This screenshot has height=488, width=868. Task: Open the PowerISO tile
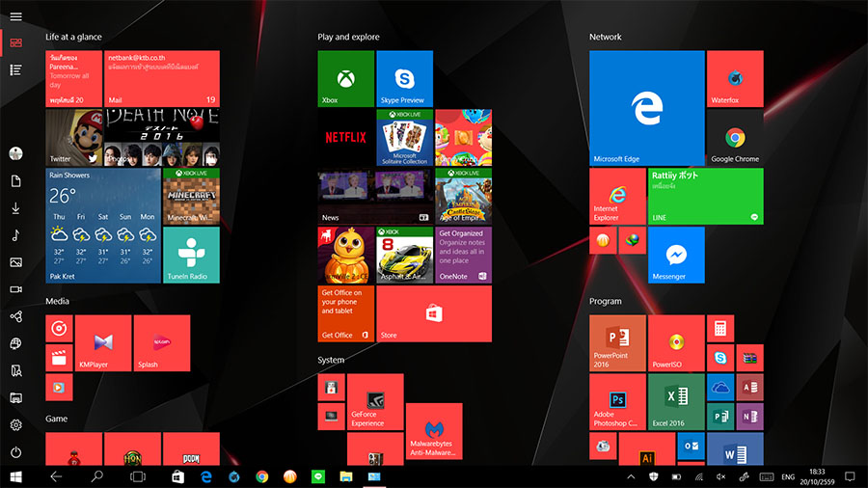[x=675, y=342]
